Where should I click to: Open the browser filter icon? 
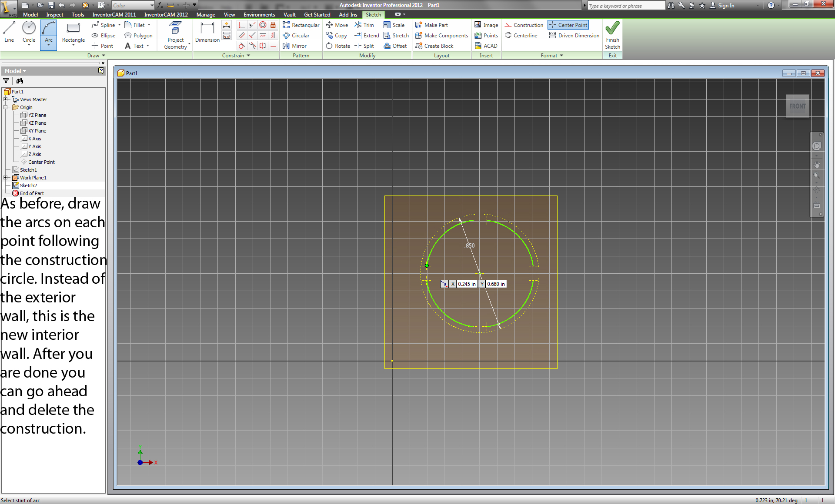point(6,81)
